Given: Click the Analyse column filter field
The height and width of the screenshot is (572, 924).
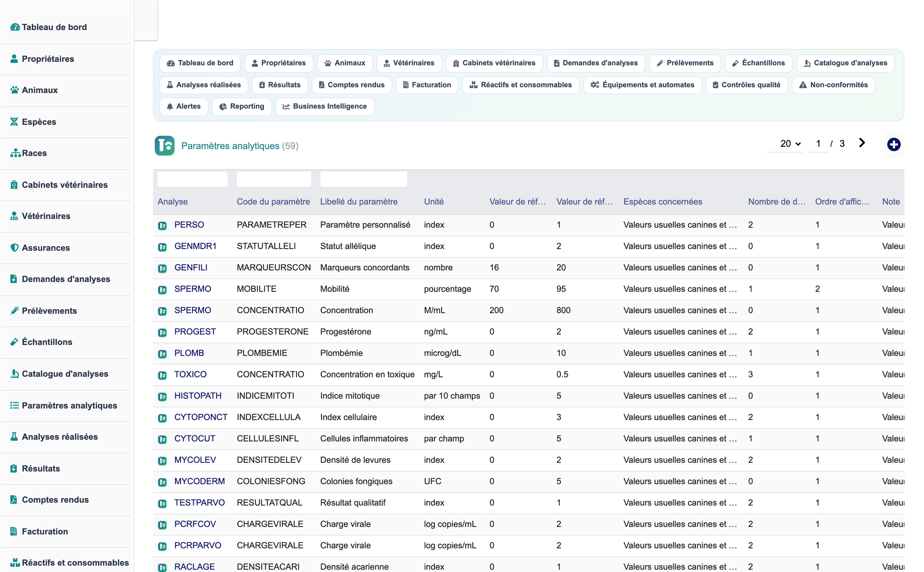Looking at the screenshot, I should 192,180.
